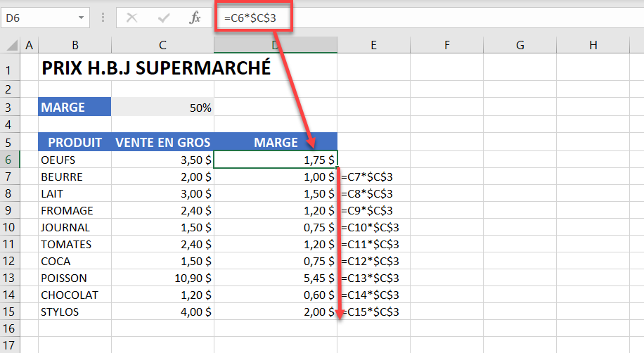This screenshot has width=644, height=353.
Task: Select column C header
Action: pos(162,45)
